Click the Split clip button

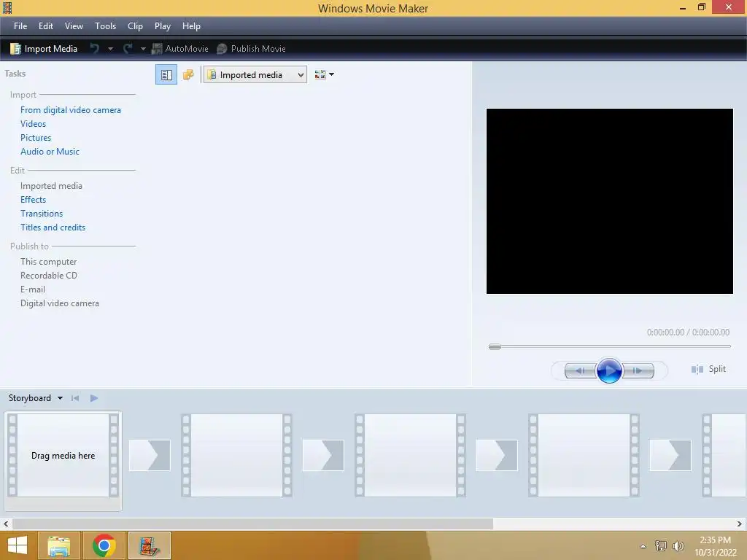click(708, 369)
